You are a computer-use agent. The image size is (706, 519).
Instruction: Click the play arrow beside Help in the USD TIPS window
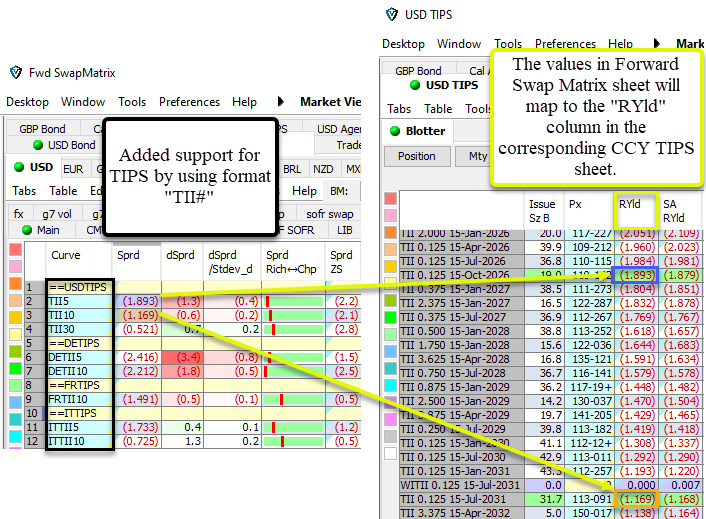656,44
